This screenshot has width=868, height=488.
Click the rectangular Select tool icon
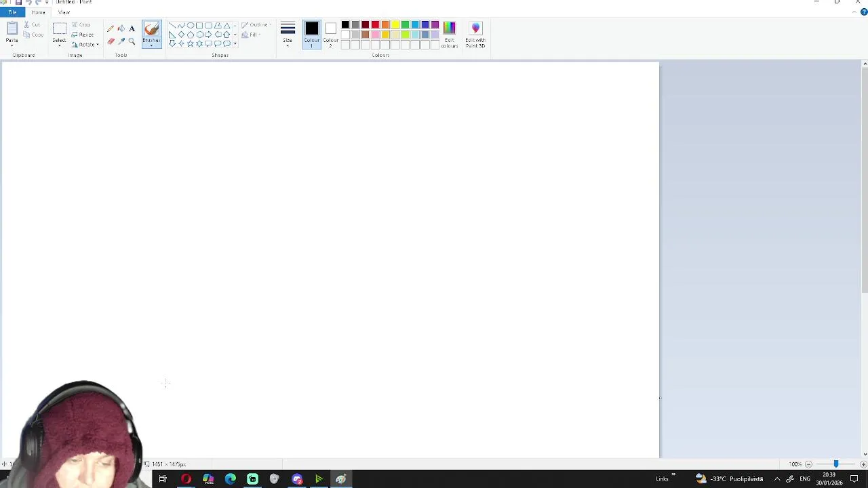(x=60, y=28)
